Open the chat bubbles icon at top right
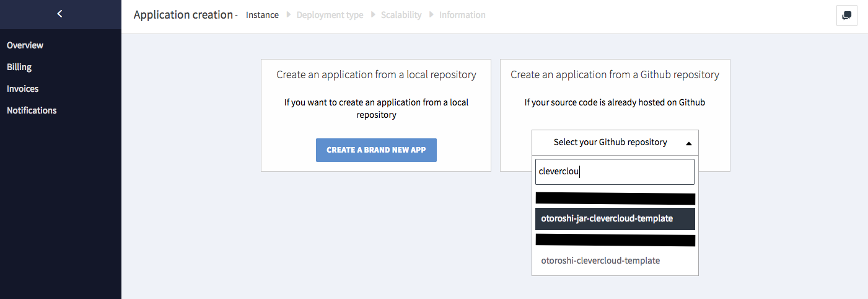Screen dimensions: 868x299 click(x=846, y=16)
